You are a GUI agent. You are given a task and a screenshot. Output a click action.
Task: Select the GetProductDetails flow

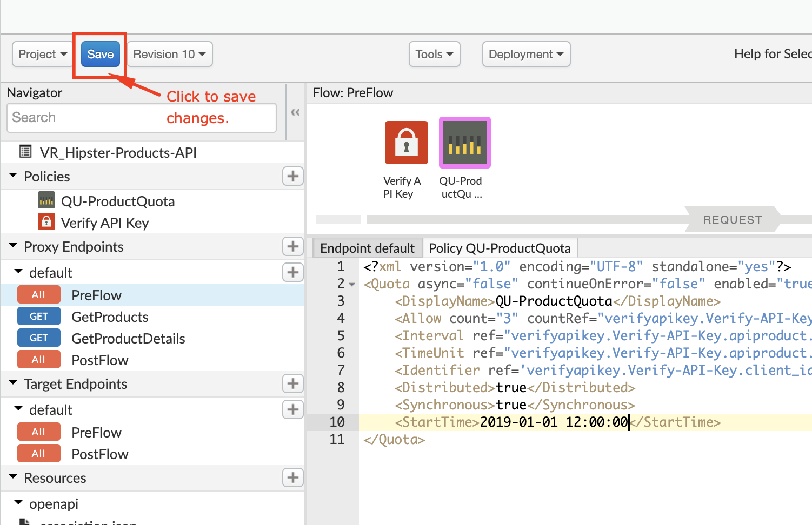(x=129, y=339)
